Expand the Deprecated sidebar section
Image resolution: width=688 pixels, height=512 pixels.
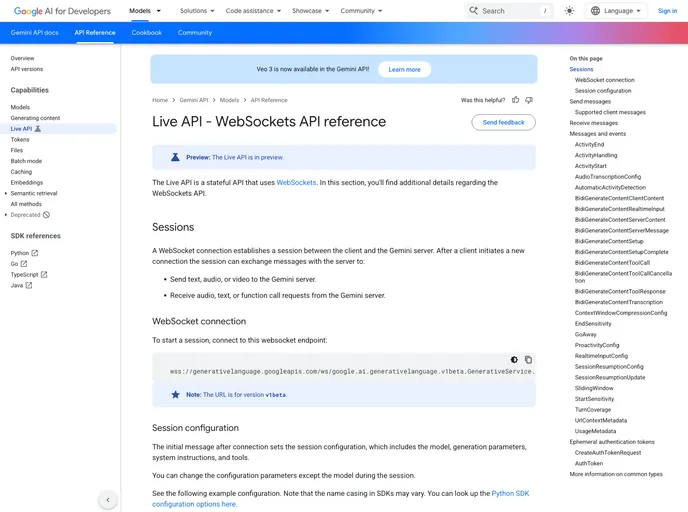point(6,215)
